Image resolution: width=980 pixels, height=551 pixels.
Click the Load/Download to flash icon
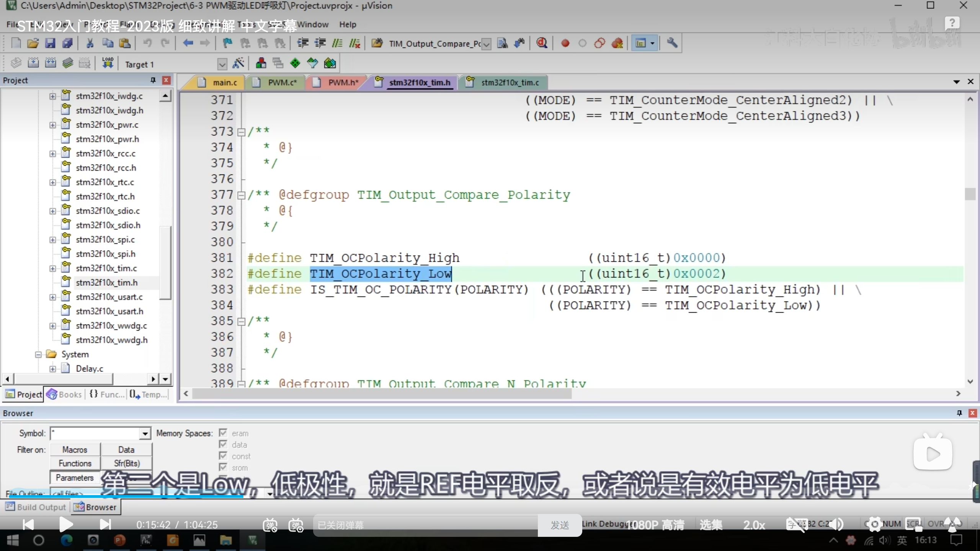(x=108, y=63)
